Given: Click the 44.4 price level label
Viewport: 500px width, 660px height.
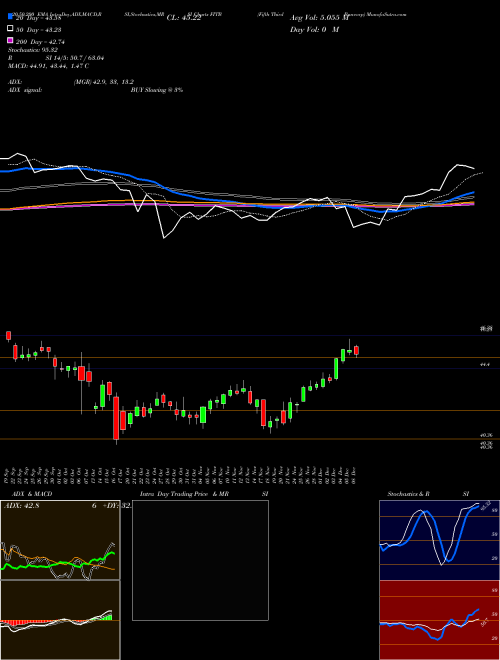Looking at the screenshot, I should (485, 365).
